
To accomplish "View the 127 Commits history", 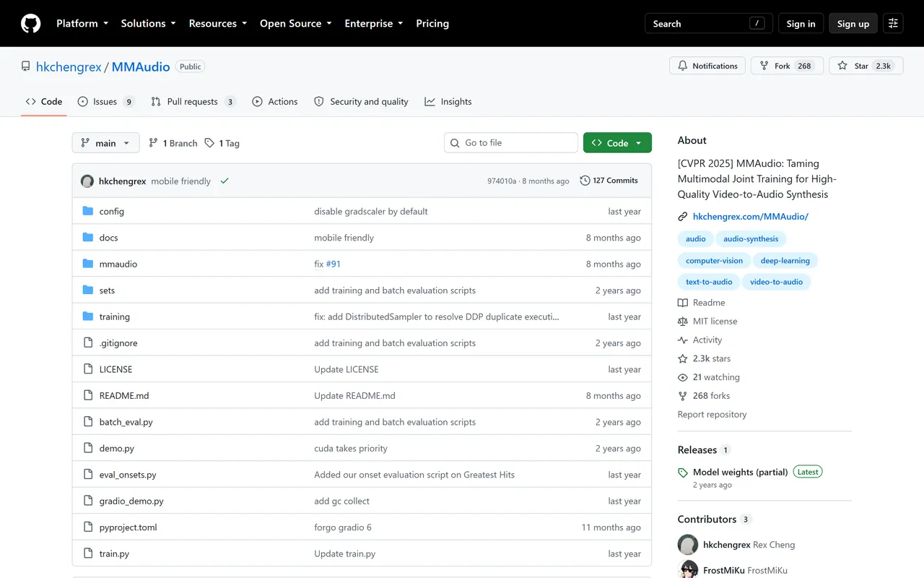I will point(609,181).
